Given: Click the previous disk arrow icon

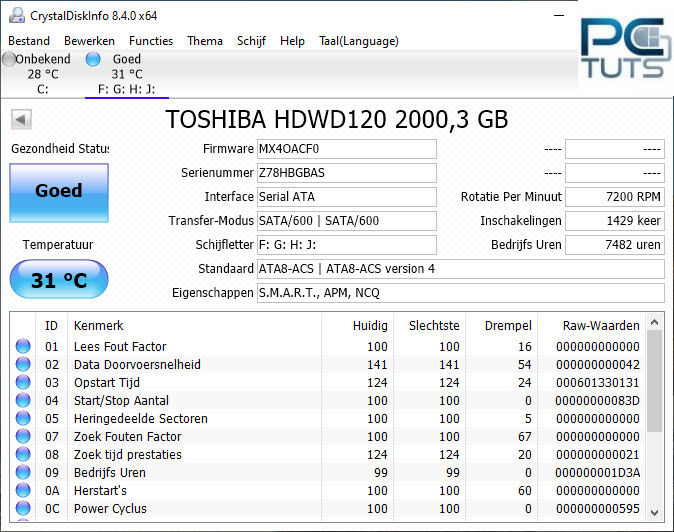Looking at the screenshot, I should pos(20,120).
